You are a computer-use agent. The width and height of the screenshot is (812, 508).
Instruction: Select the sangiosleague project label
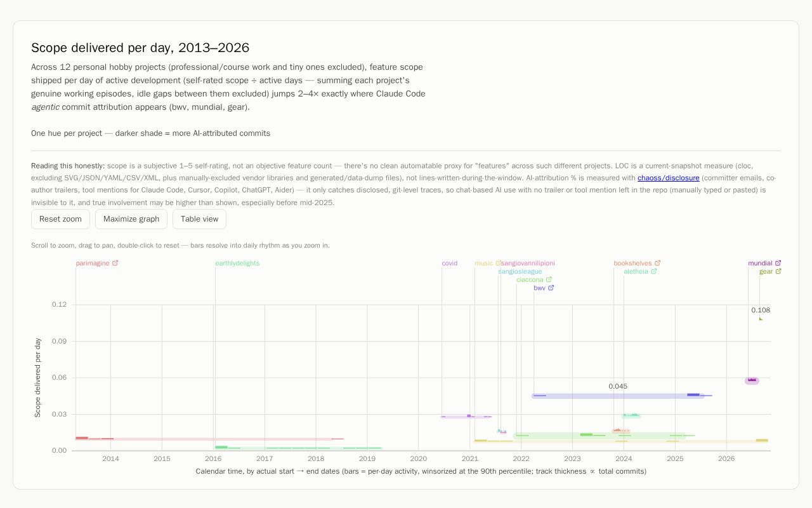520,271
